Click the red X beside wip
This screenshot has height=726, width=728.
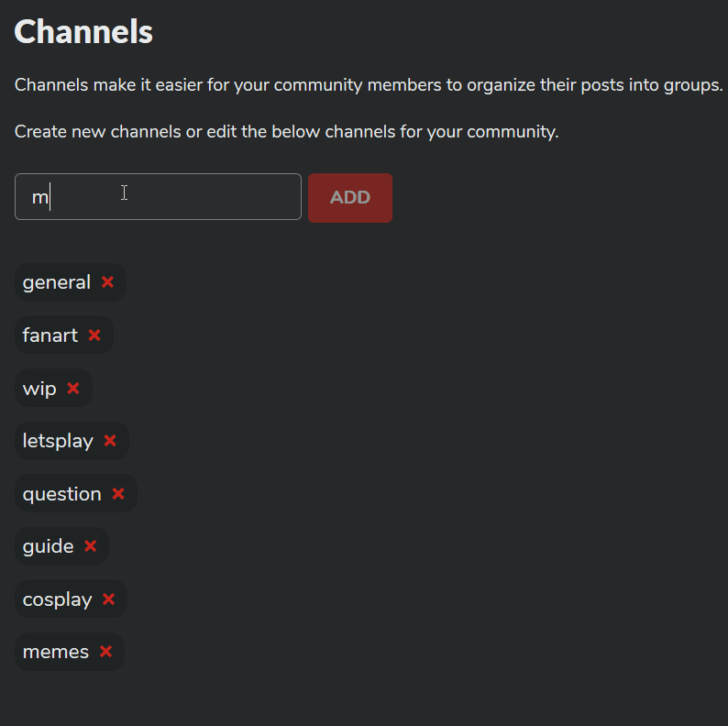click(73, 389)
